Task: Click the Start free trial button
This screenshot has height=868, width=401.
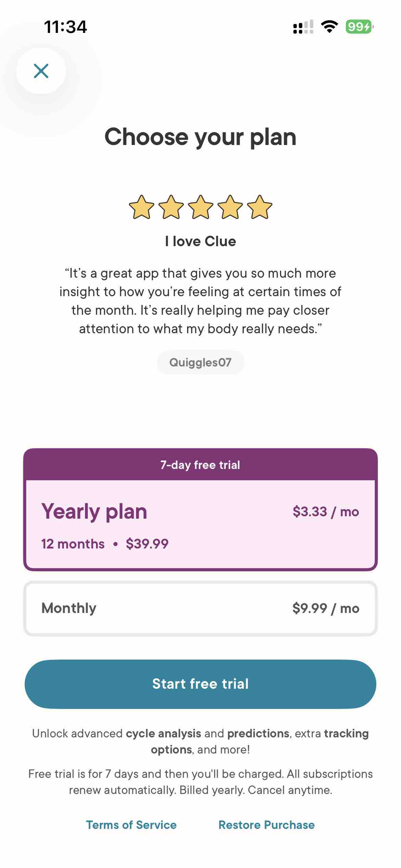Action: point(200,684)
